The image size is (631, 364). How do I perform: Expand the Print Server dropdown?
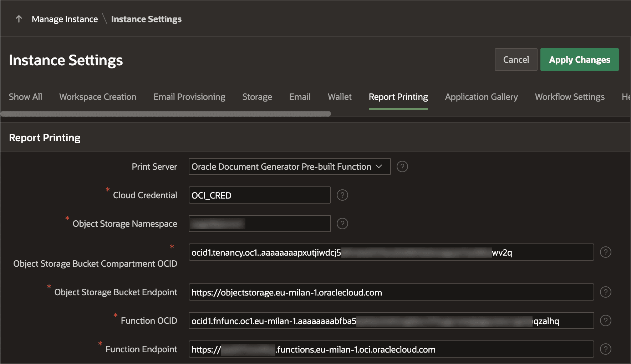[290, 166]
